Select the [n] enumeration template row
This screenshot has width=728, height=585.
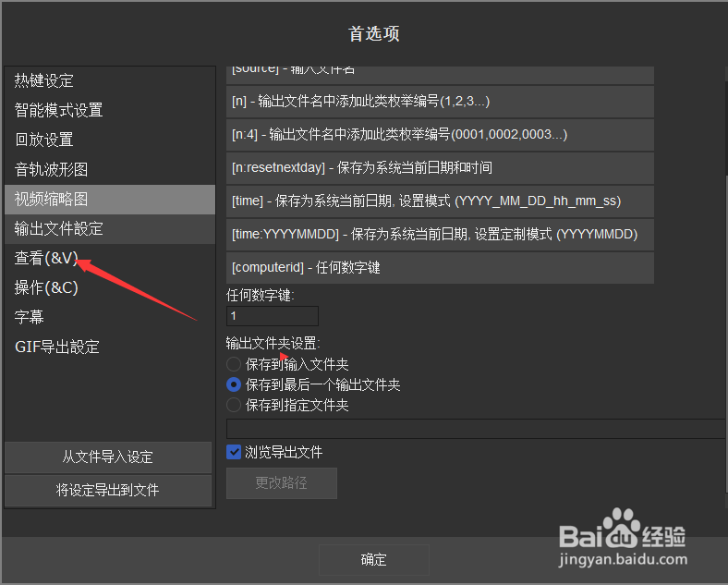click(x=440, y=102)
